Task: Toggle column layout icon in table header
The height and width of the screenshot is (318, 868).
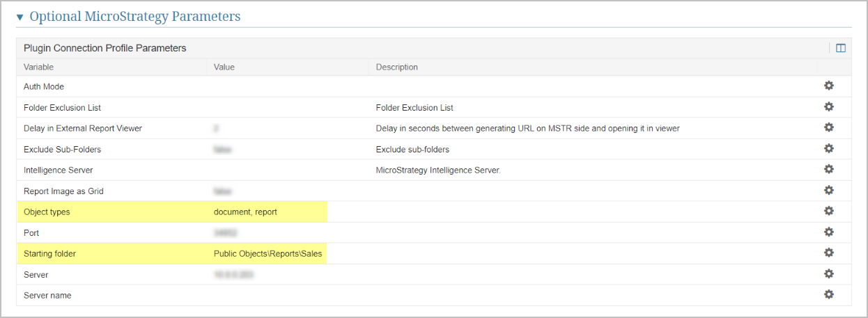Action: coord(841,48)
